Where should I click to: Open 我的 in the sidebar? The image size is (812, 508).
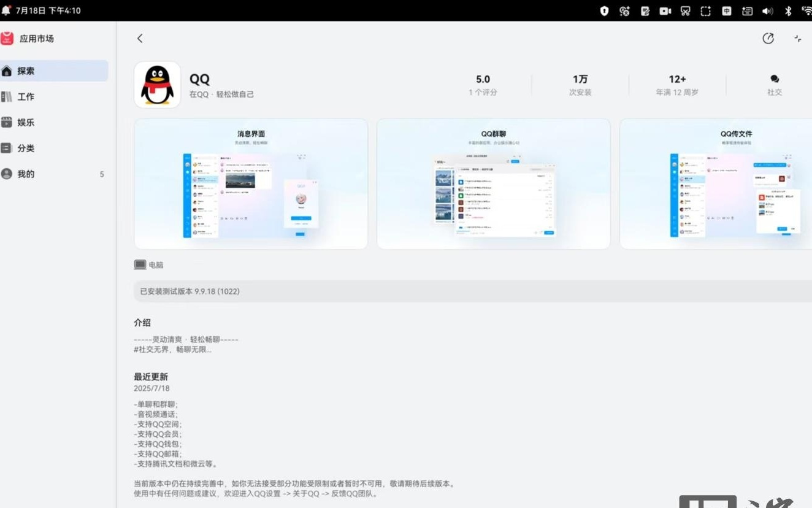coord(54,174)
